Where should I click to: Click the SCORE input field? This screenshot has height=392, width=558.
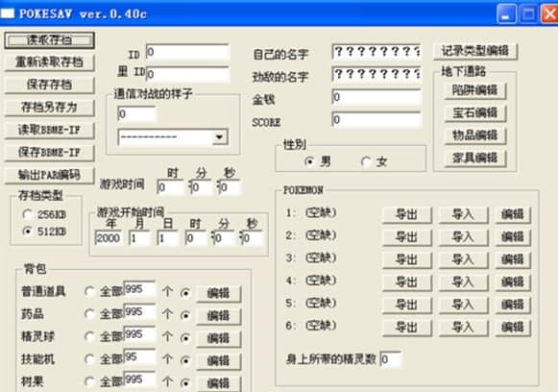click(x=376, y=120)
